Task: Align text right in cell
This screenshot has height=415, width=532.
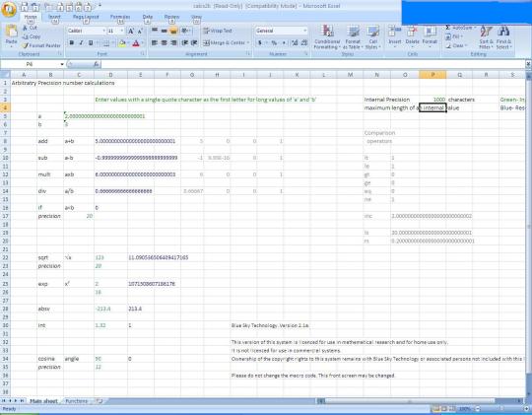Action: 173,42
